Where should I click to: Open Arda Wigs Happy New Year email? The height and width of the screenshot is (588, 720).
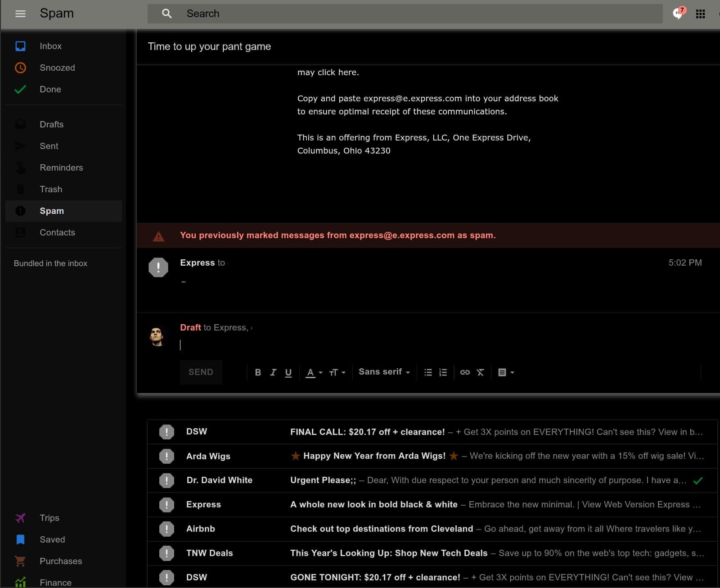(x=432, y=456)
